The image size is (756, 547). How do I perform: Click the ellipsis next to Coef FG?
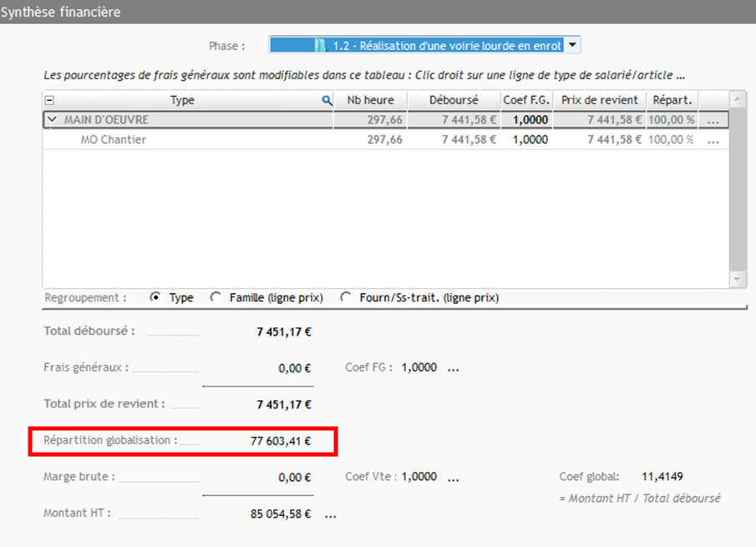(453, 367)
